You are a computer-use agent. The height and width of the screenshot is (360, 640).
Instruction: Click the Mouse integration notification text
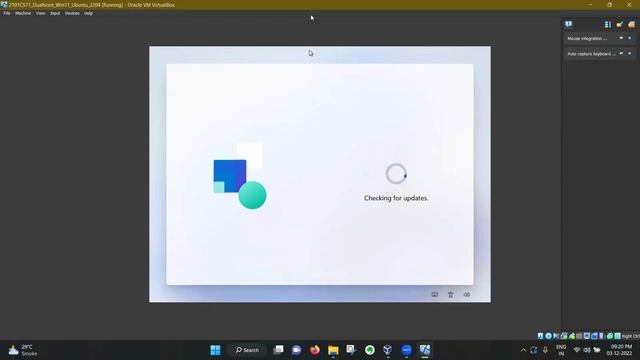(x=587, y=38)
